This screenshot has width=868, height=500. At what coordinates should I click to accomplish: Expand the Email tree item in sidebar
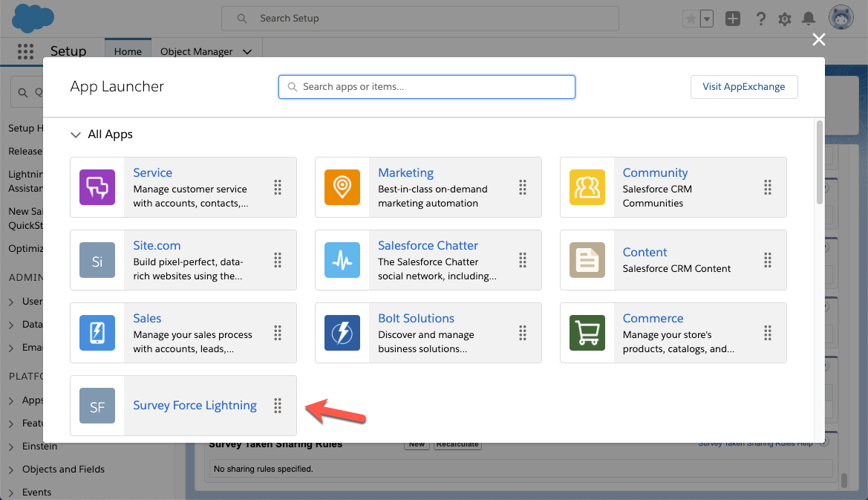11,348
